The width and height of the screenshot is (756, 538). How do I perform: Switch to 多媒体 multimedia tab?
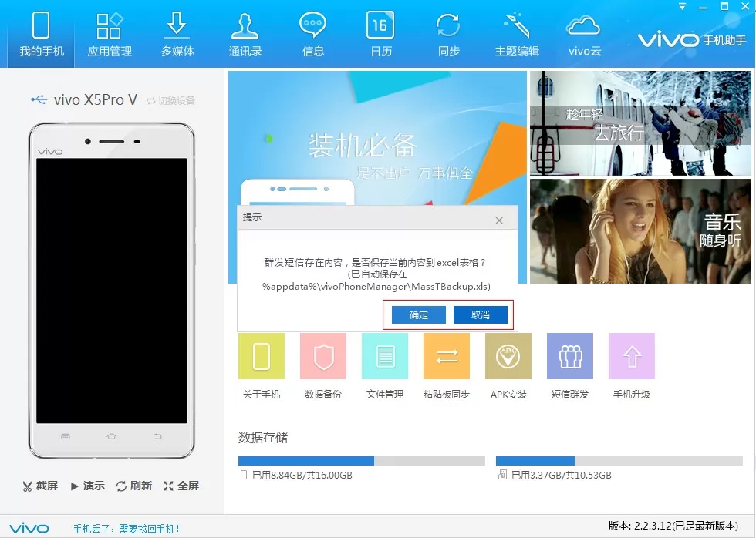coord(177,34)
